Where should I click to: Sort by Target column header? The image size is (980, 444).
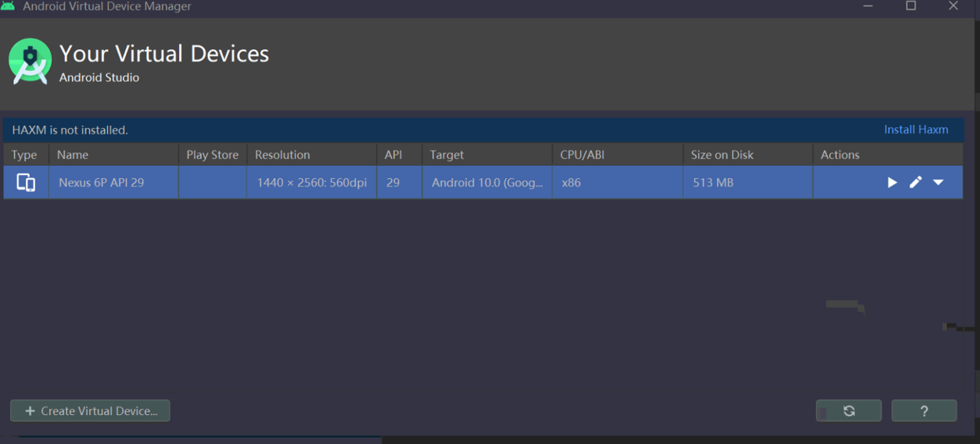coord(487,155)
